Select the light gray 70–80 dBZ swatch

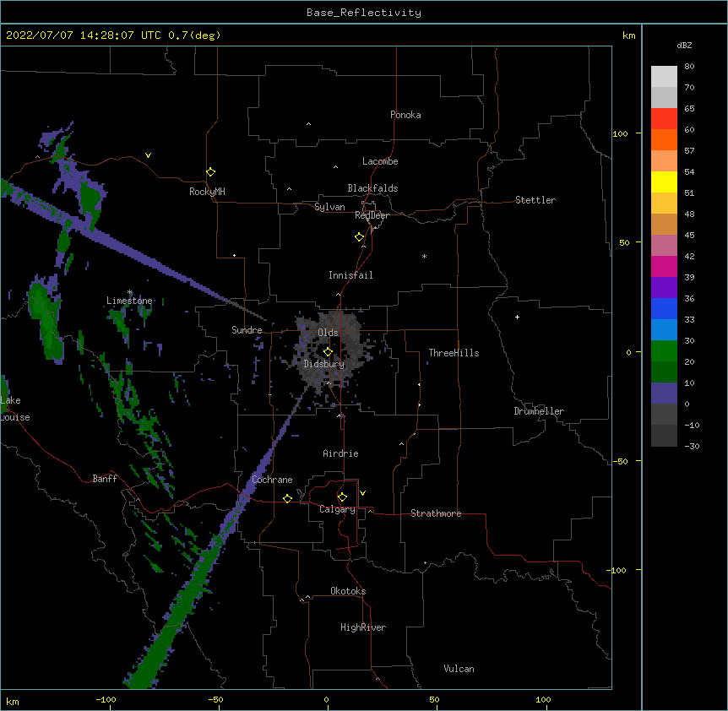coord(664,77)
